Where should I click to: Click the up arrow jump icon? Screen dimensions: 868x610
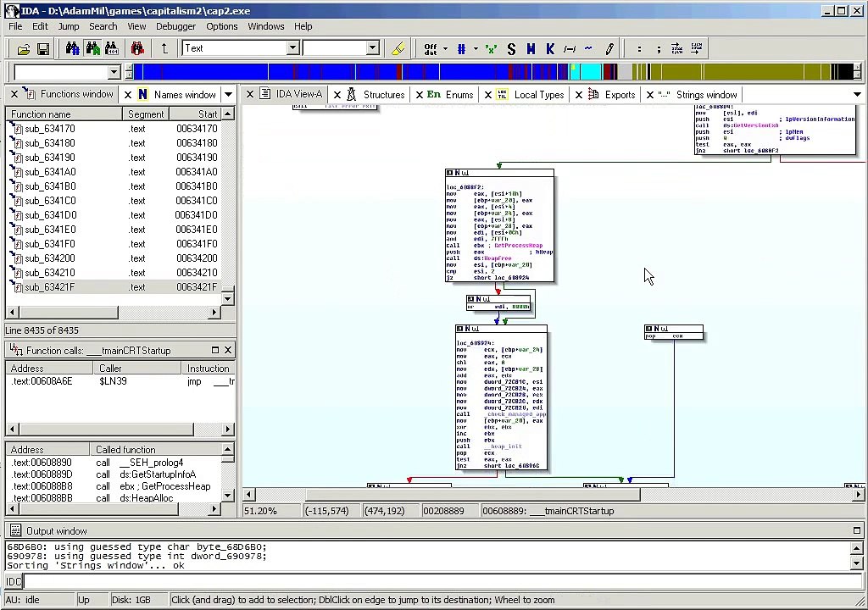[164, 48]
